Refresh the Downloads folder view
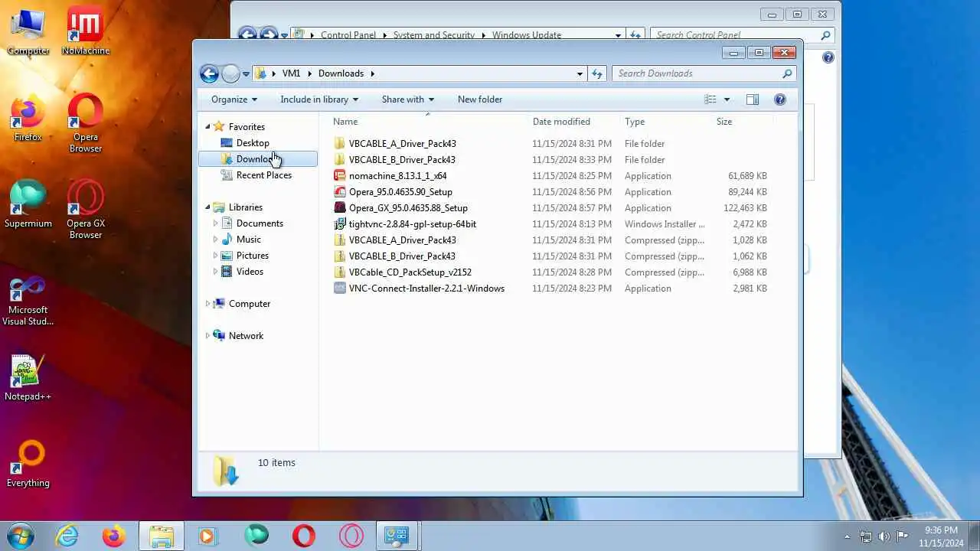Viewport: 980px width, 551px height. [597, 73]
